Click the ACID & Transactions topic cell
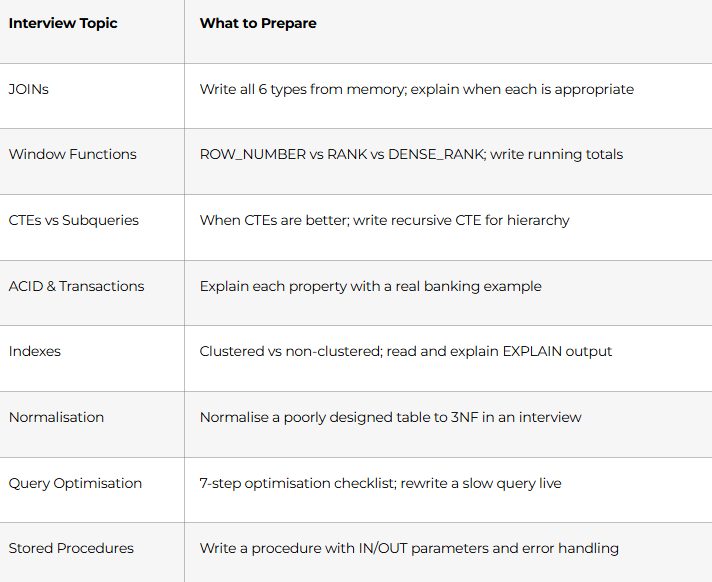Screen dimensions: 712x582 [76, 286]
